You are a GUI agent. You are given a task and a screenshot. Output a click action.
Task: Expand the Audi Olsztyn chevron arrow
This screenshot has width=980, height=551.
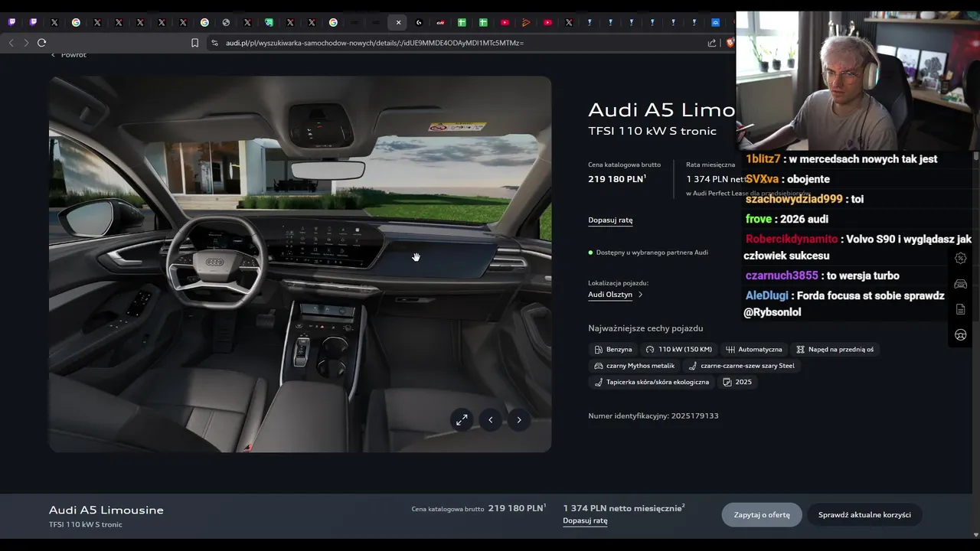[x=640, y=294]
